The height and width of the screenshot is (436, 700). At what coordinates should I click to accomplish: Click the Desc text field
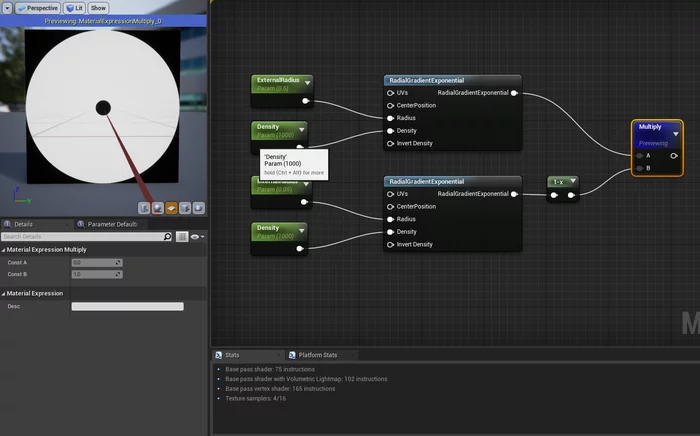click(128, 306)
